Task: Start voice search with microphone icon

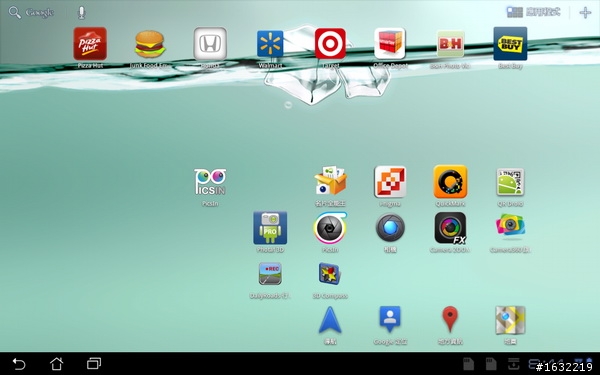Action: point(82,13)
